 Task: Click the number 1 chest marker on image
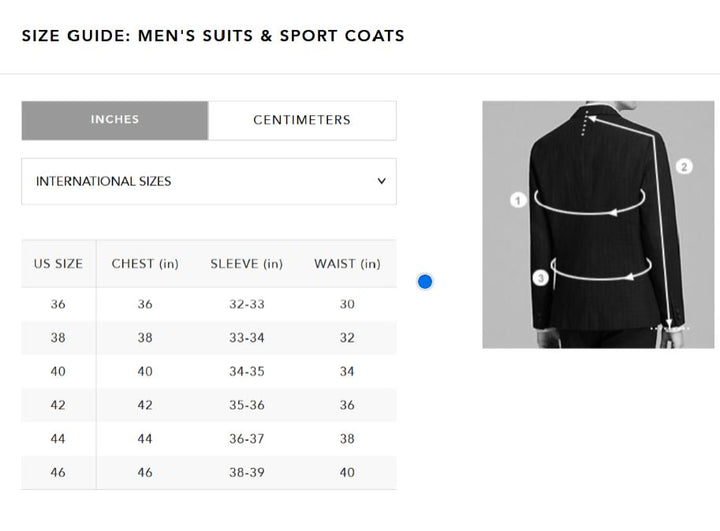[518, 200]
